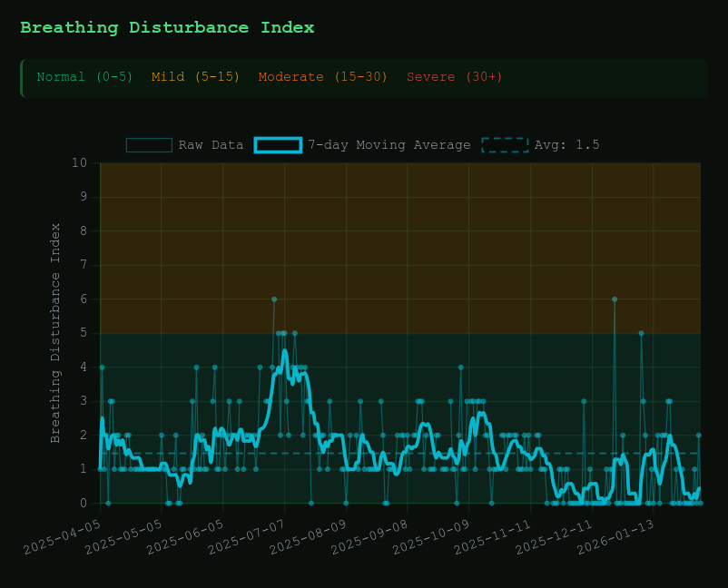Click the raw data peak of 6 near July
Screen dimensions: 728x588
click(273, 299)
